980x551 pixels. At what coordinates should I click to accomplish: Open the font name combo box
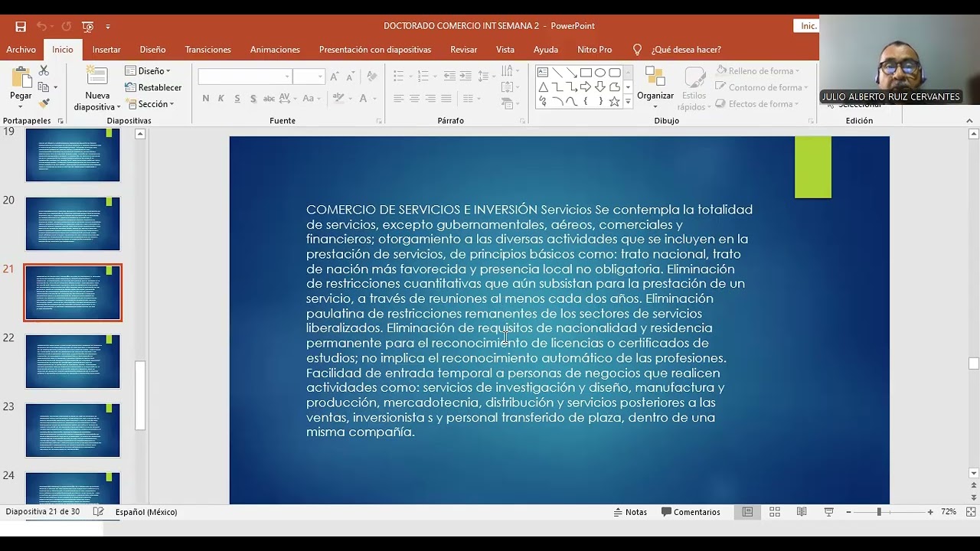tap(245, 77)
